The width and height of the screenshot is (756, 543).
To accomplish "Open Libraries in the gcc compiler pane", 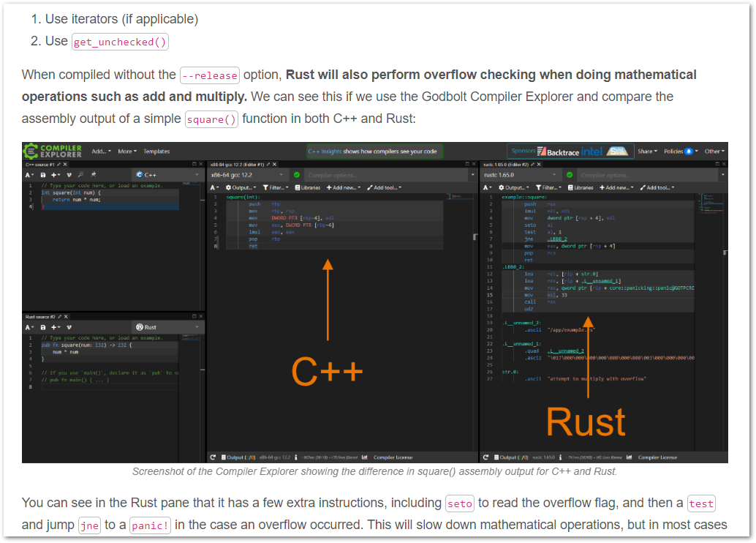I will 307,187.
